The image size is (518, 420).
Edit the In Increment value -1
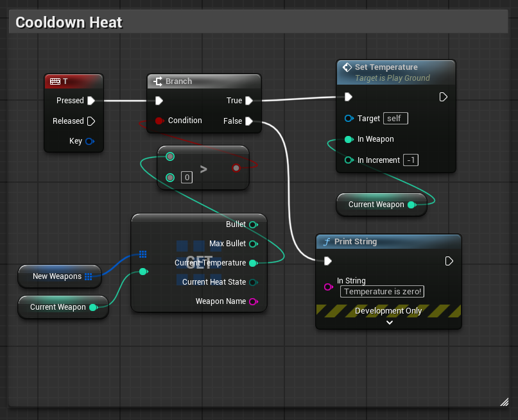411,160
